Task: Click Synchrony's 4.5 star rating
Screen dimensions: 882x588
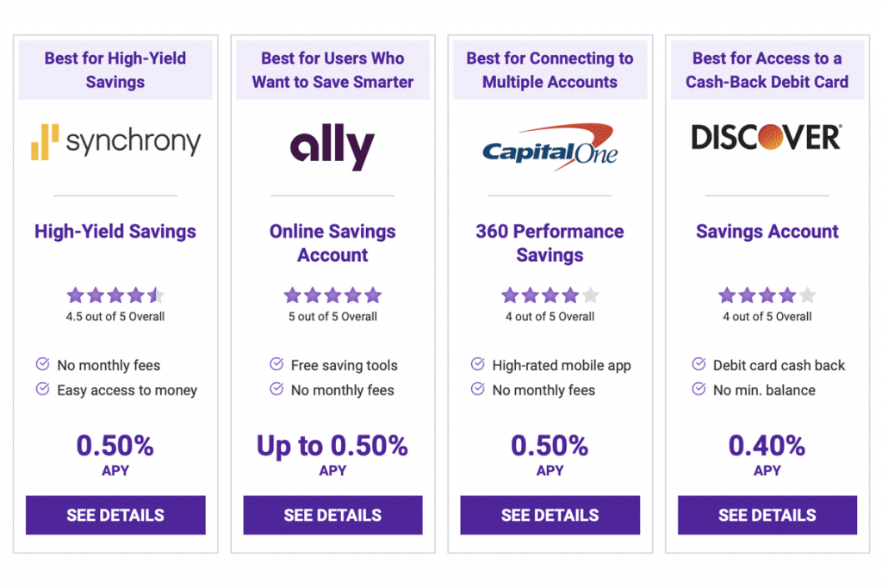Action: 115,296
